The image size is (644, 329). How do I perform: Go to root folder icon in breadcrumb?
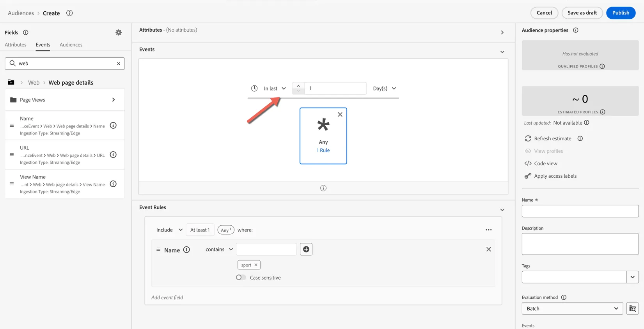(11, 83)
